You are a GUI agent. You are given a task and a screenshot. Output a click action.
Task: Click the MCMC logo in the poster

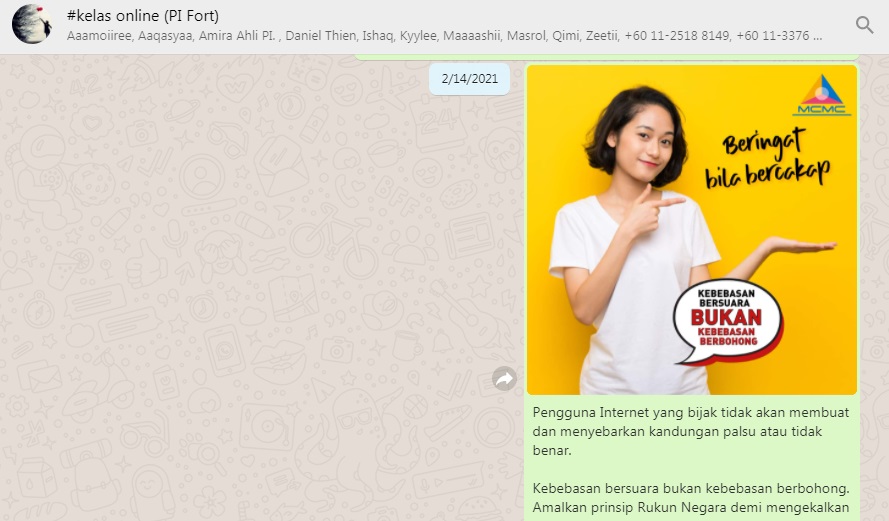[x=822, y=95]
